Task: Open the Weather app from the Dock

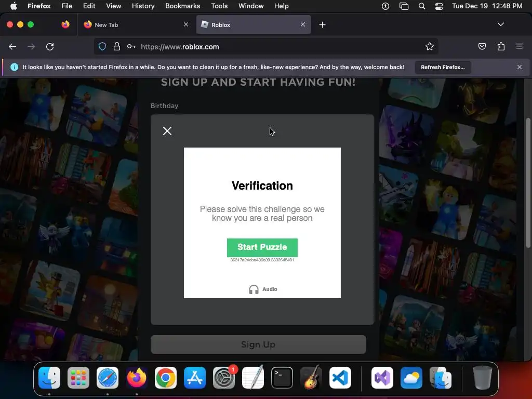Action: tap(411, 378)
